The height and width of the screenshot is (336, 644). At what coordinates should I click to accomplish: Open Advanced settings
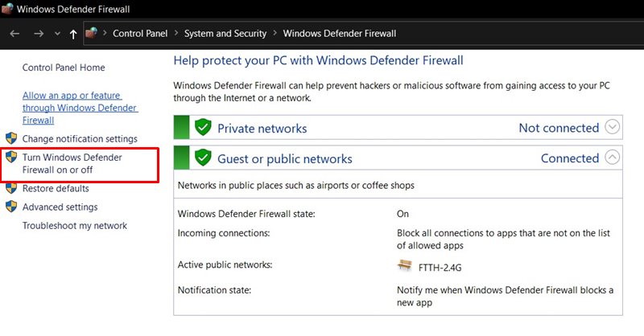60,207
